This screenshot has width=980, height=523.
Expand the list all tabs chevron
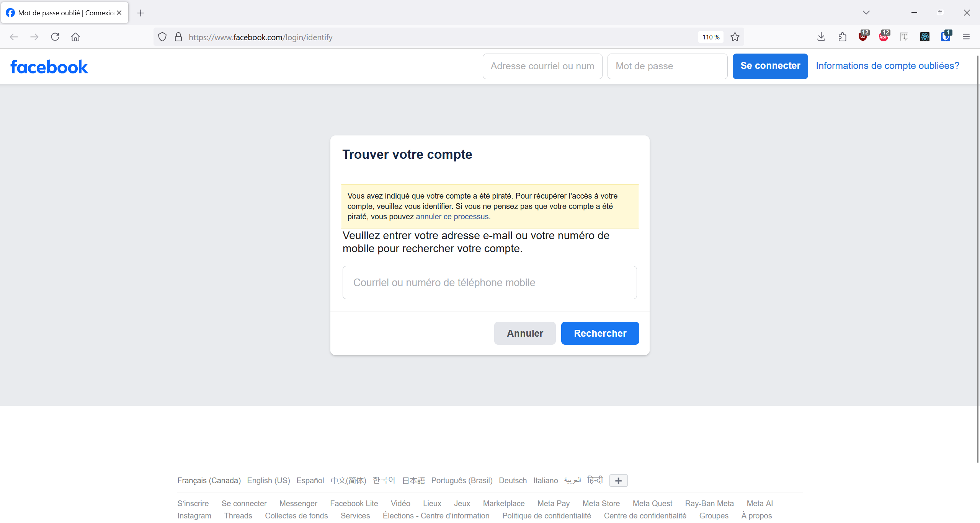click(866, 13)
